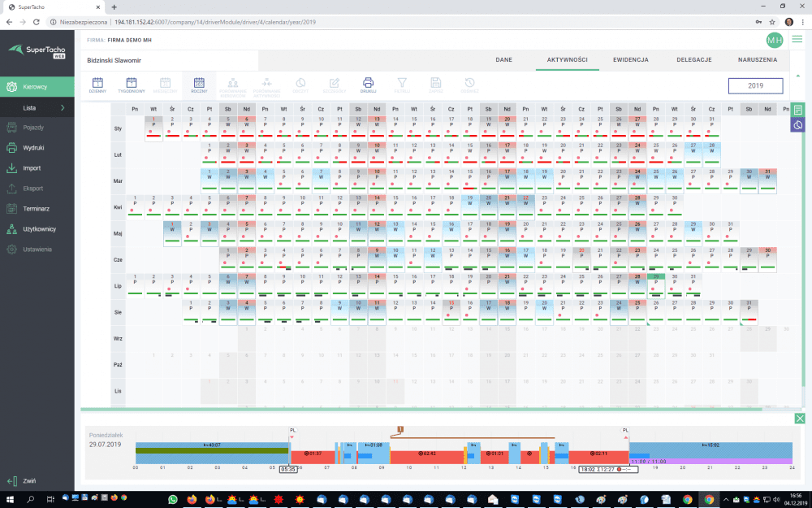The width and height of the screenshot is (812, 508).
Task: Click the green document icon on right edge
Action: [797, 110]
